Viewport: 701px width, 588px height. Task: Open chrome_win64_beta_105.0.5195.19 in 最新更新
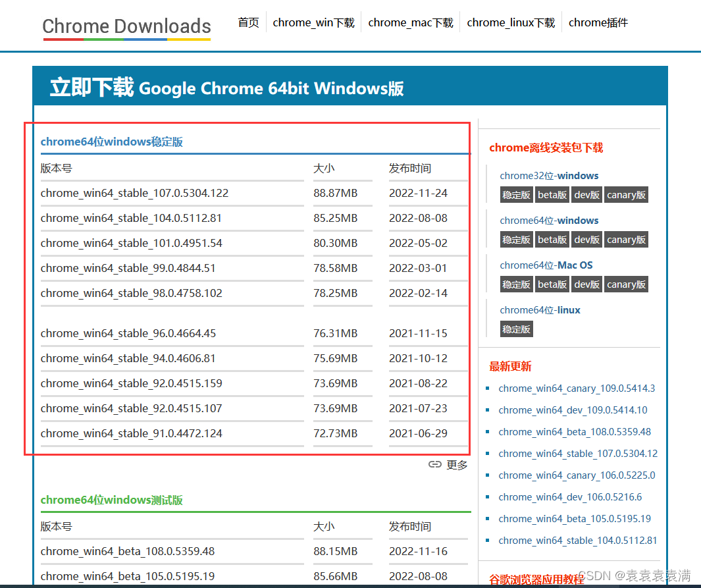[x=575, y=519]
